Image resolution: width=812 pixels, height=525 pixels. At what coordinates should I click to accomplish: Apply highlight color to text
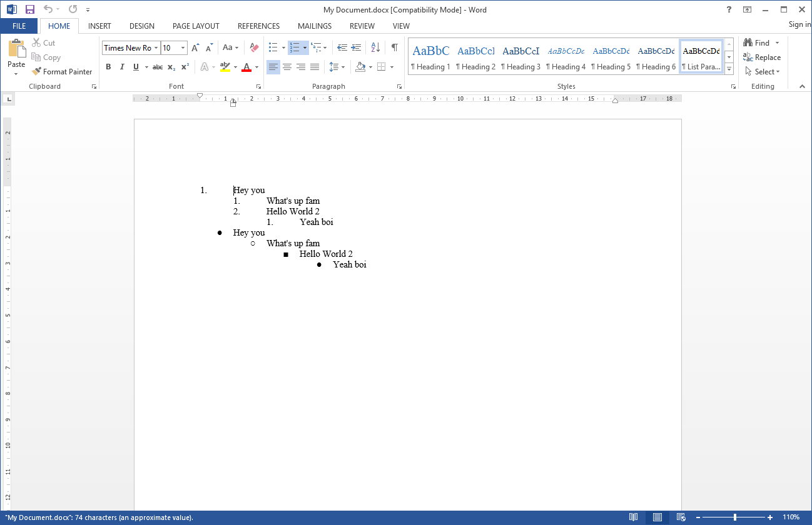[226, 66]
